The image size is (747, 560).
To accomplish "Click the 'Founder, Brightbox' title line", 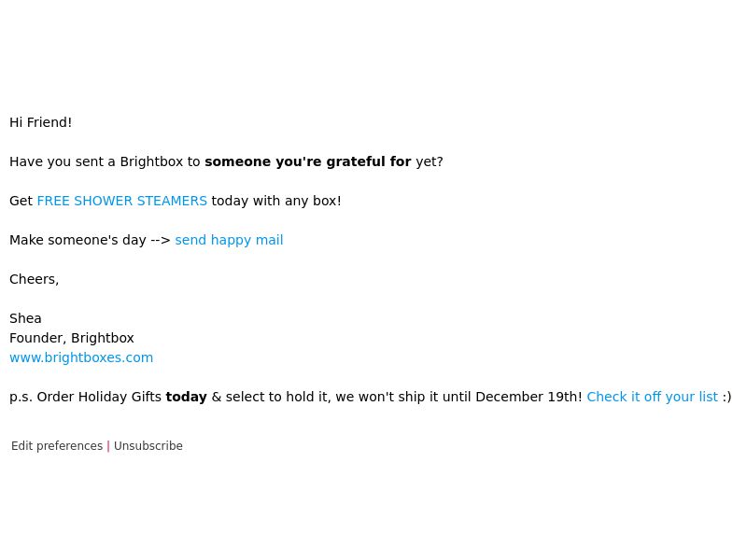I will click(x=72, y=338).
